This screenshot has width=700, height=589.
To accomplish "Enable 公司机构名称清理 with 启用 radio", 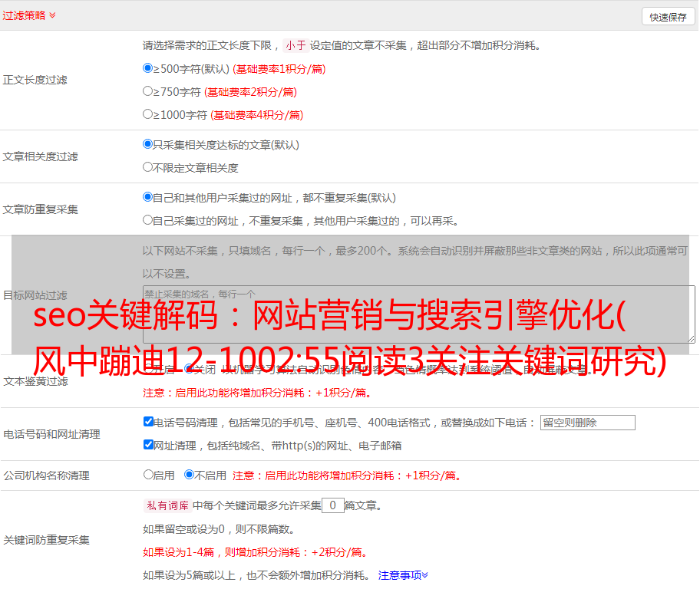I will point(148,475).
